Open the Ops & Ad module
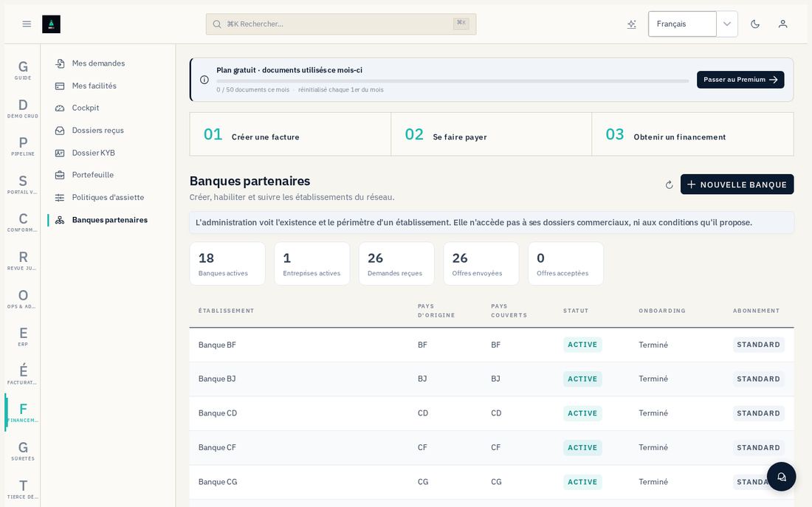This screenshot has height=507, width=812. point(23,300)
